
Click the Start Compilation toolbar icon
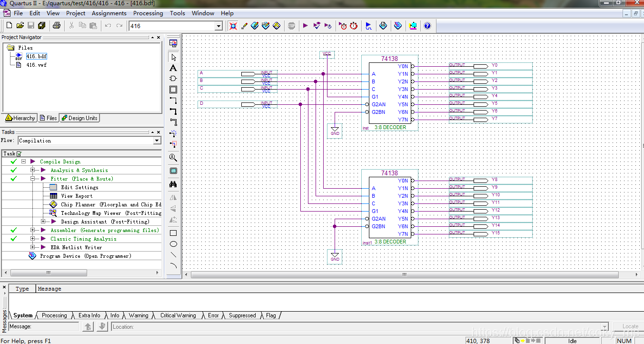point(306,26)
